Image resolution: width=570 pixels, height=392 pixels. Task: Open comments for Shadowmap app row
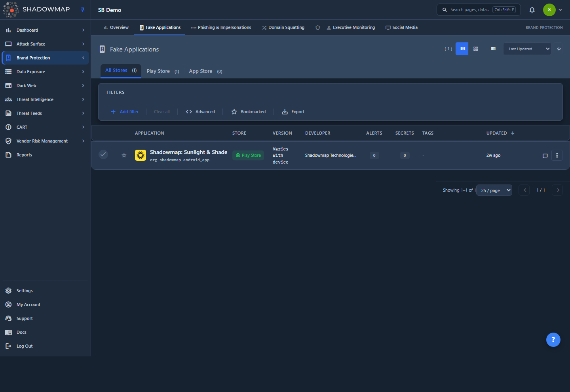545,156
